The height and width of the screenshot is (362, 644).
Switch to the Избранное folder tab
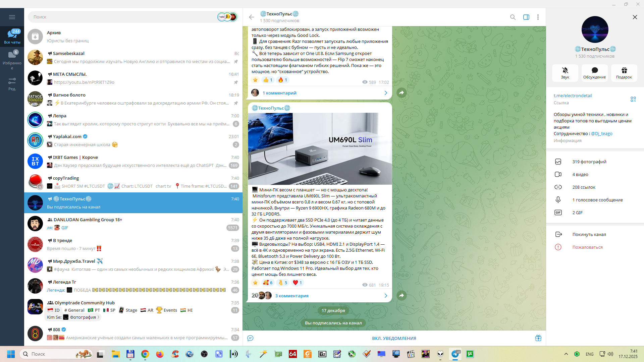coord(12,59)
